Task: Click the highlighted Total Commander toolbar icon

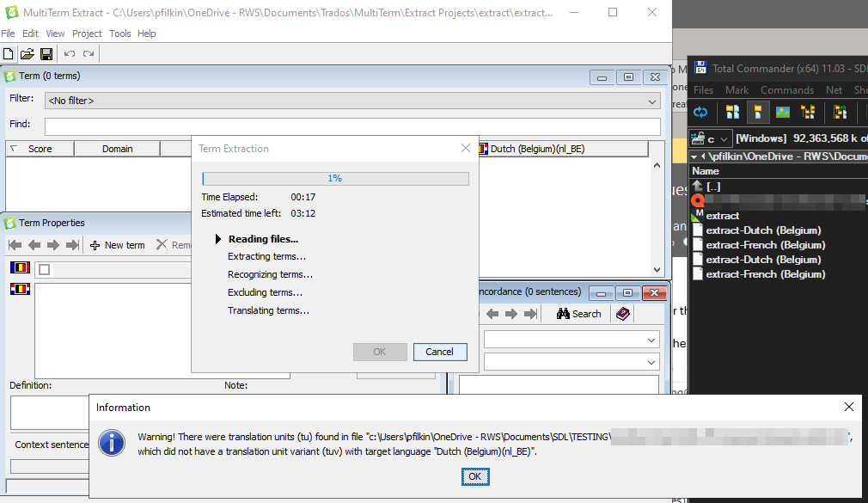Action: [x=757, y=113]
